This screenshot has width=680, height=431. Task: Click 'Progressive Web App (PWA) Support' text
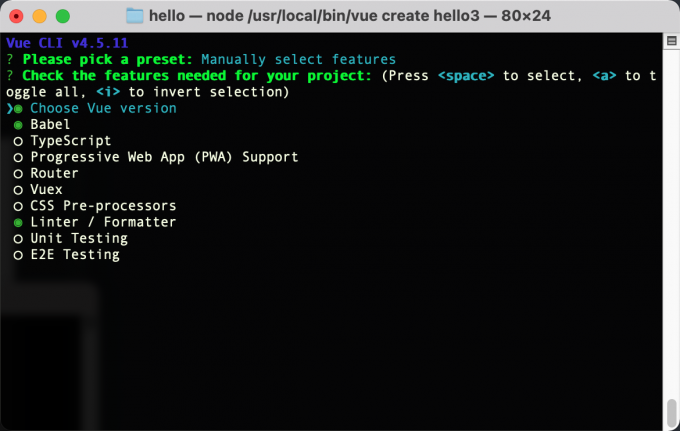164,157
